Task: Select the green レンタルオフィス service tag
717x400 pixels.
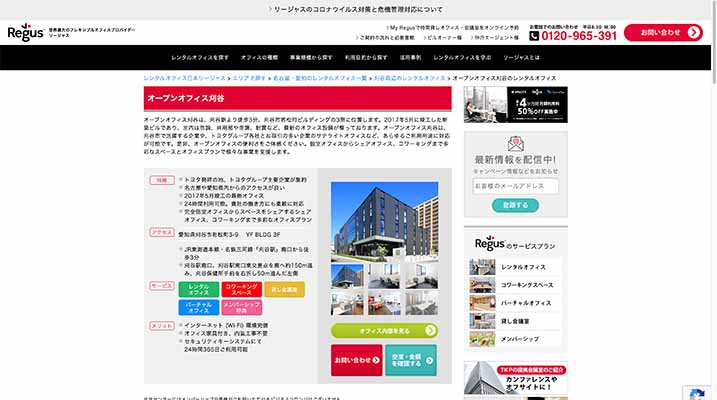Action: coord(198,289)
